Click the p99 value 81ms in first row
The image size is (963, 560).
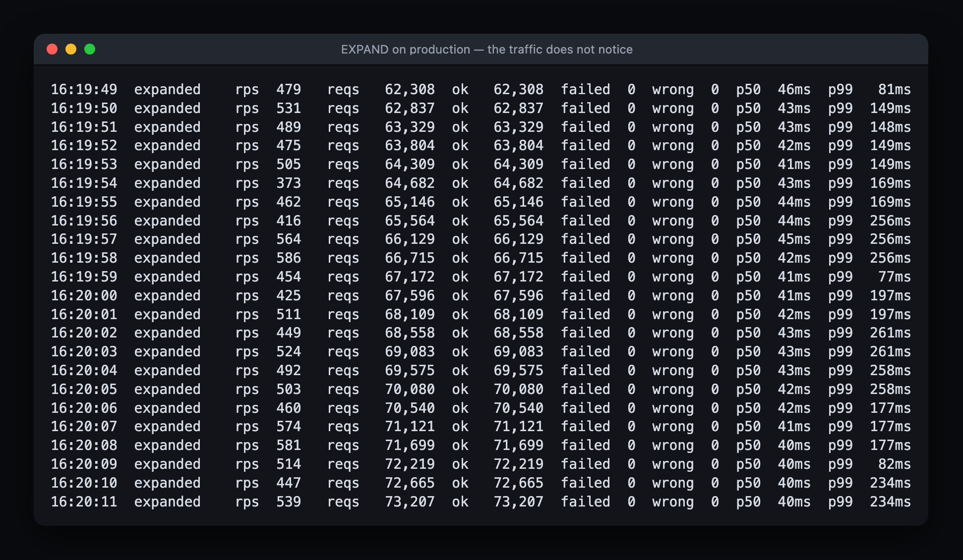coord(894,90)
